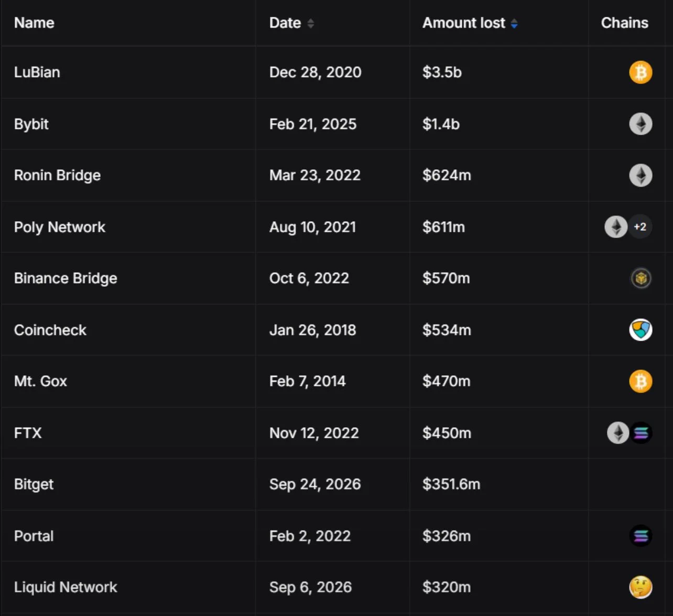This screenshot has height=616, width=673.
Task: Click the Solana chain icon in Portal row
Action: 641,536
